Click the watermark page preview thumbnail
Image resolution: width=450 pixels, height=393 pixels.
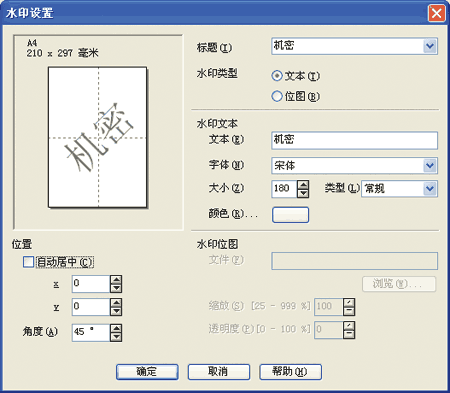coord(98,137)
